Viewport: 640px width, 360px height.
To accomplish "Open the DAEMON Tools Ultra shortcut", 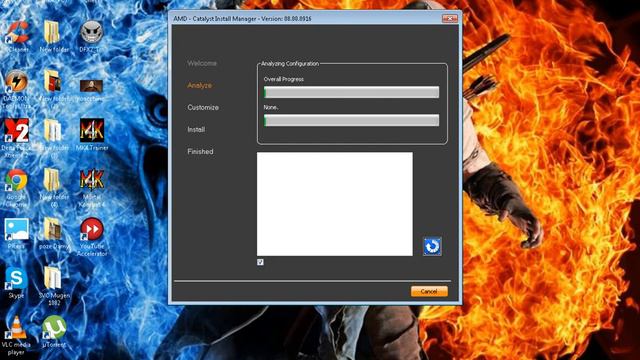I will coord(16,89).
